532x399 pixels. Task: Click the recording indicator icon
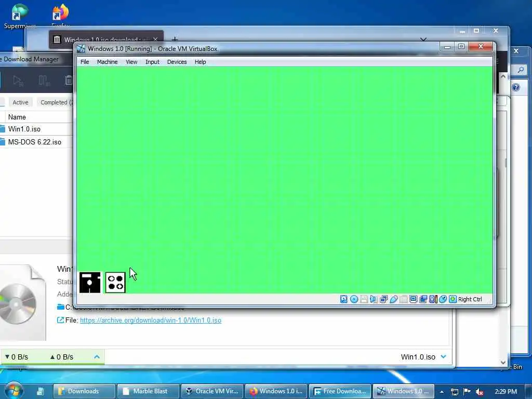(x=423, y=299)
